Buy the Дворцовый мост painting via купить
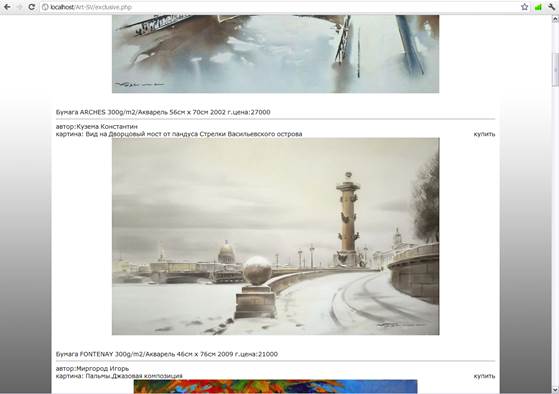This screenshot has height=394, width=559. click(x=484, y=134)
